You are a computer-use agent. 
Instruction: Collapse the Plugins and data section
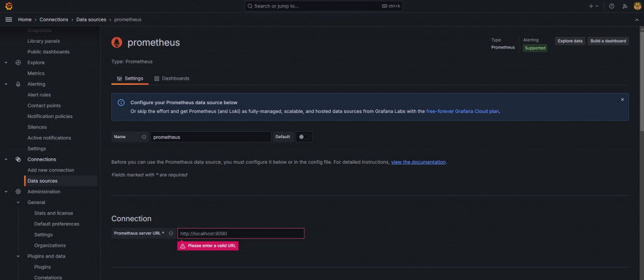point(18,256)
